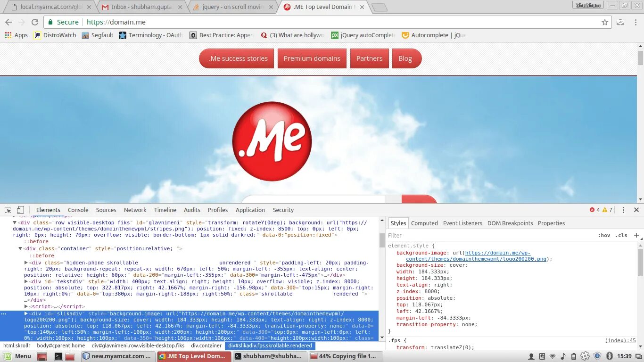Screen dimensions: 644x362
Task: Toggle the :hov element state panel
Action: pyautogui.click(x=604, y=235)
